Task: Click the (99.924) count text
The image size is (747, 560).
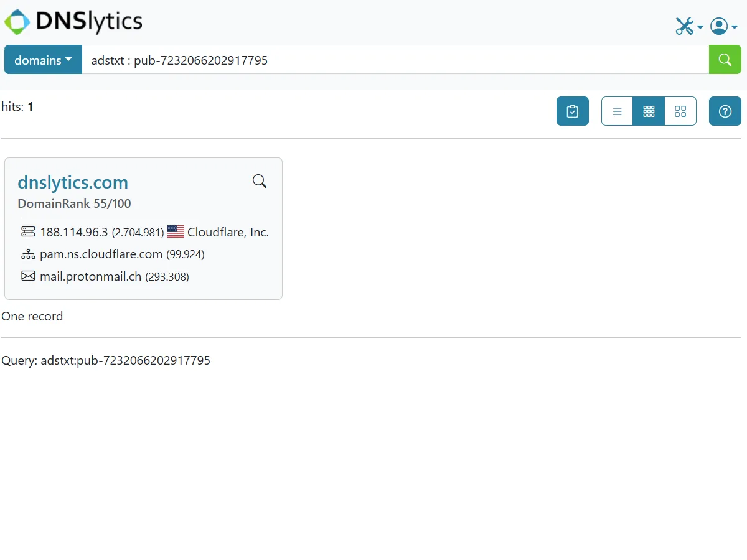Action: click(186, 254)
